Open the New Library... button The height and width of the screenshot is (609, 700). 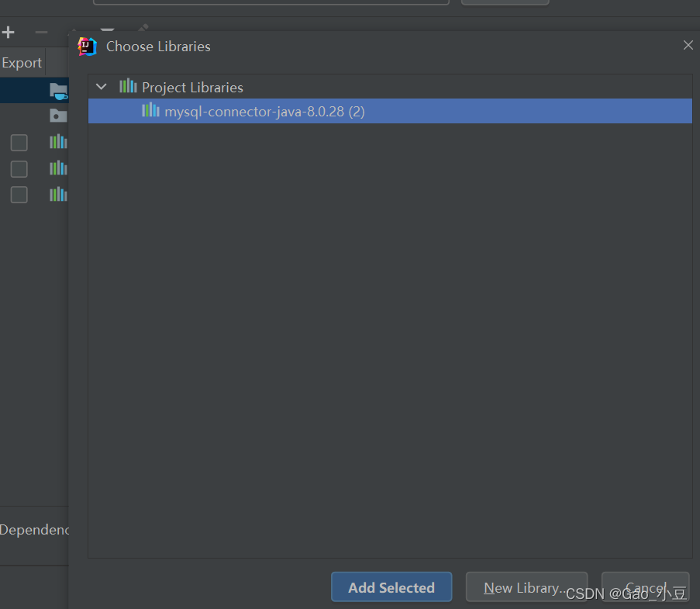click(x=526, y=587)
